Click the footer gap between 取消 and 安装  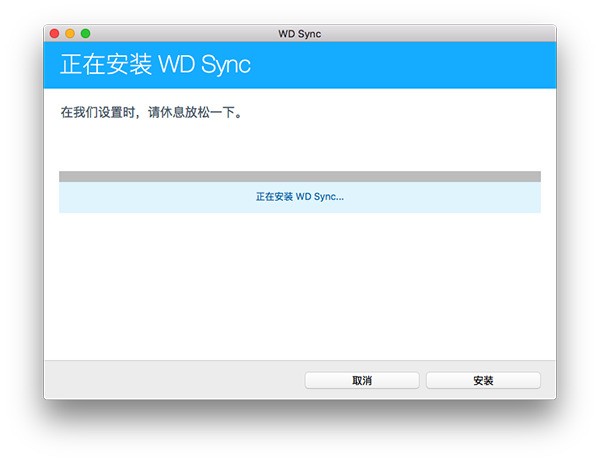tap(423, 381)
